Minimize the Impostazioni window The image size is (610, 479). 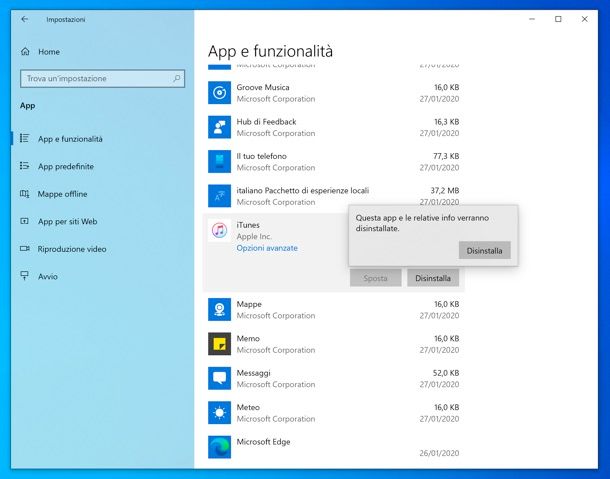(x=532, y=19)
